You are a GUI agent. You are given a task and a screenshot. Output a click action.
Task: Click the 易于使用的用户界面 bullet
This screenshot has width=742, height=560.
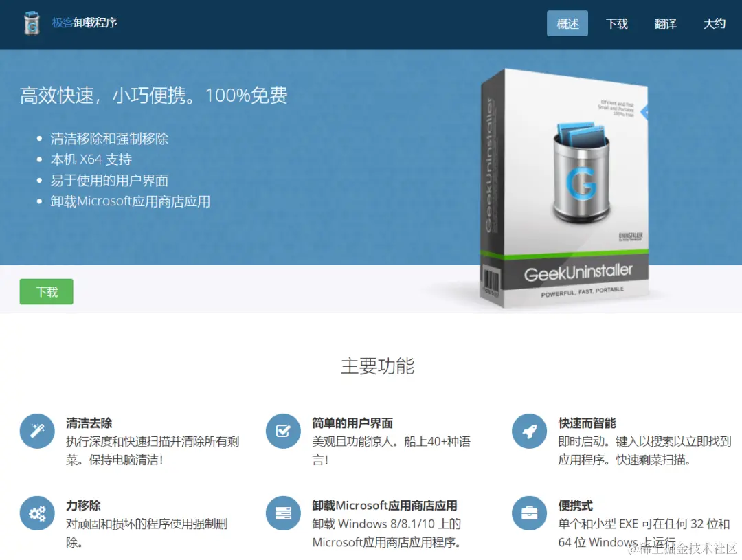pyautogui.click(x=109, y=180)
